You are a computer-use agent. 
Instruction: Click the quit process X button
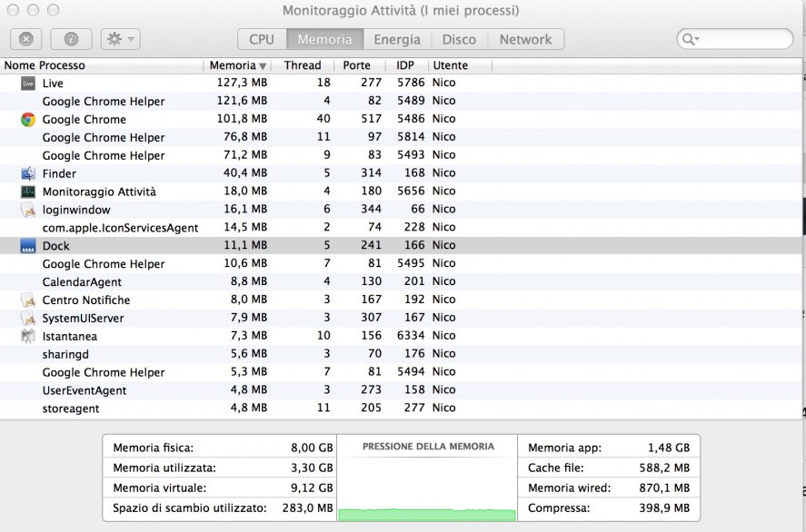25,39
